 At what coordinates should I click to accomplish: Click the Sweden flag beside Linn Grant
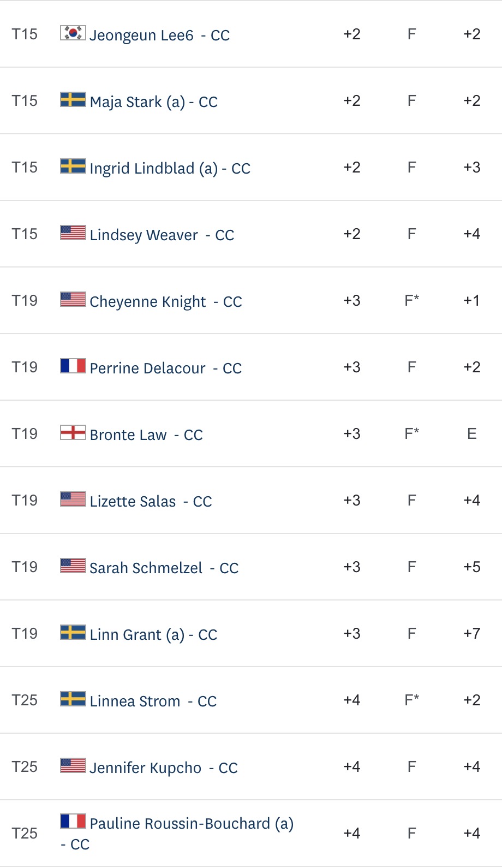[73, 632]
